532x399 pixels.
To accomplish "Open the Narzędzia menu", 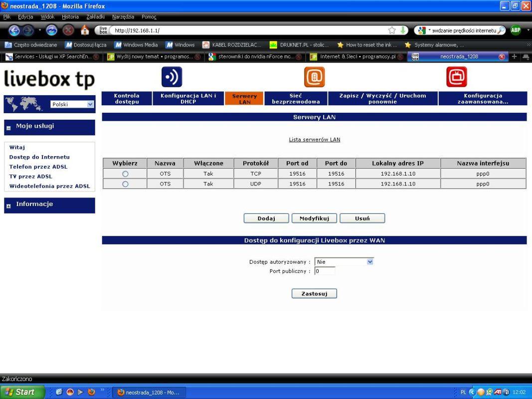I will tap(123, 16).
